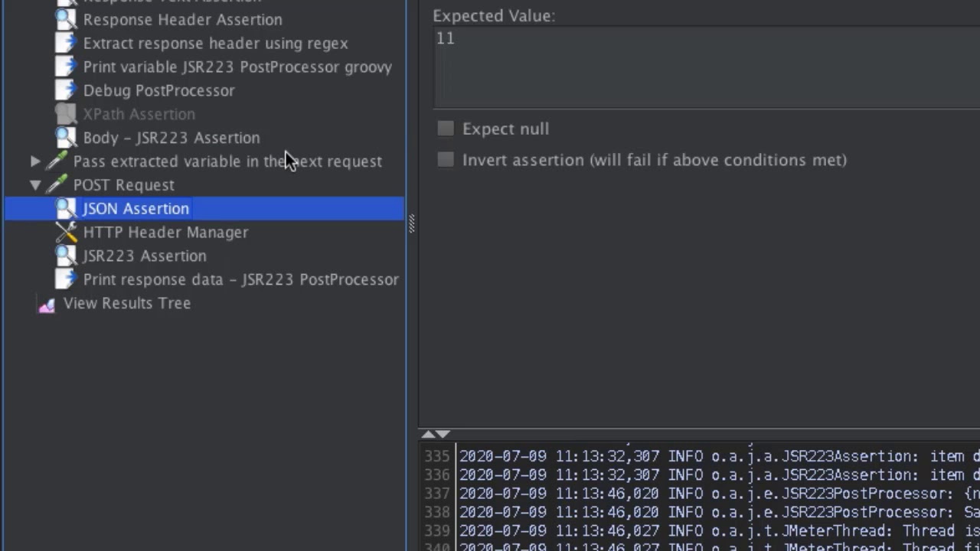Image resolution: width=980 pixels, height=551 pixels.
Task: Click the Extract response header using regex icon
Action: (x=66, y=44)
